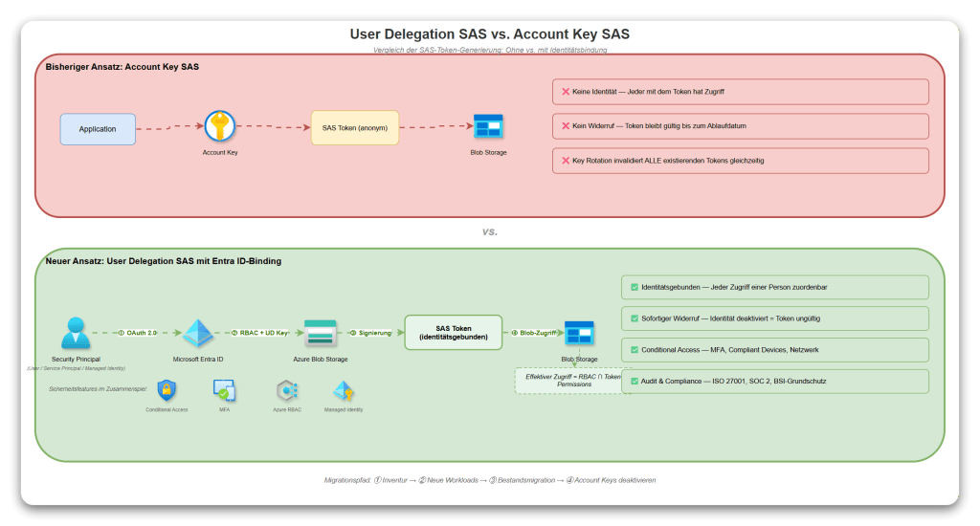
Task: Click the yellow Account Key icon
Action: (219, 127)
